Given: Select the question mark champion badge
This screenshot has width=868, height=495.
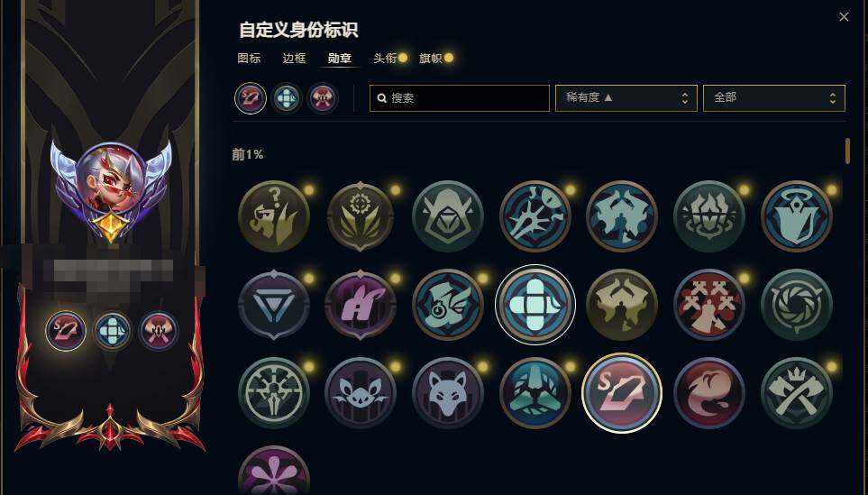Looking at the screenshot, I should (273, 215).
